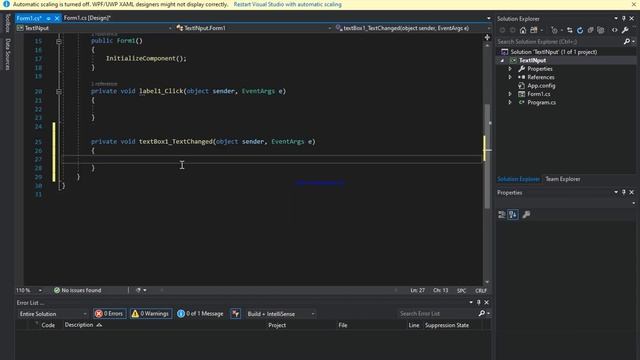The image size is (640, 360).
Task: Click the Error List search magnifier icon
Action: click(x=482, y=313)
